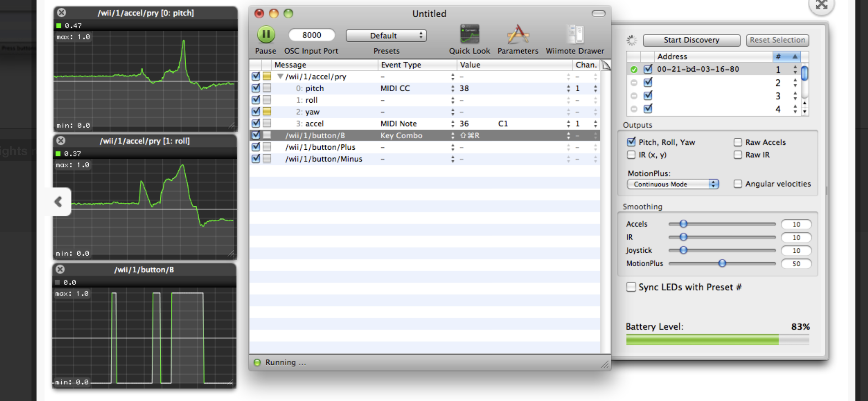Uncheck Pitch, Roll, Yaw output

(631, 142)
